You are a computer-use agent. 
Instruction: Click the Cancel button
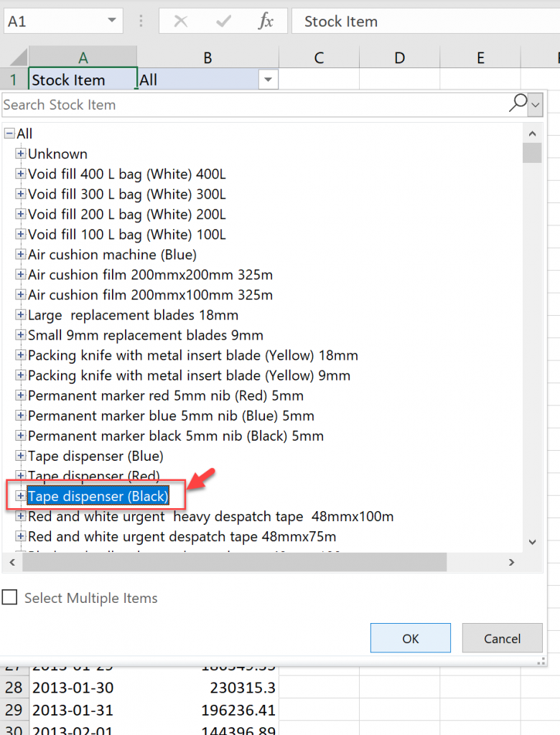[502, 638]
